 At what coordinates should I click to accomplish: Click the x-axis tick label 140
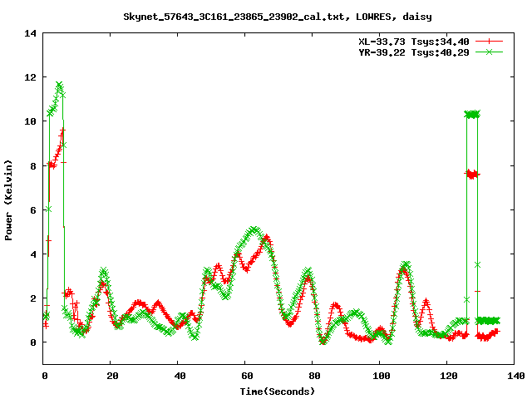[515, 376]
